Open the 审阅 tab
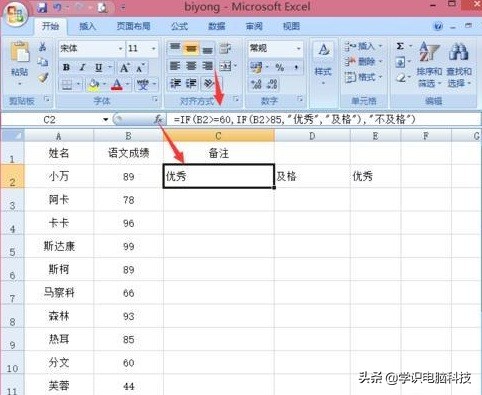 pyautogui.click(x=254, y=26)
